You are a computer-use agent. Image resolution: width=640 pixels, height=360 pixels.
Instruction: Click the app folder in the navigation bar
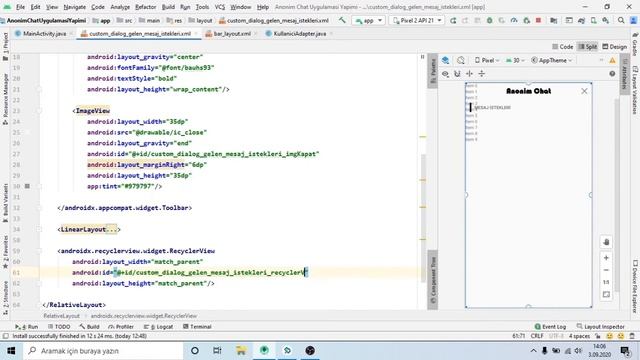click(x=102, y=20)
